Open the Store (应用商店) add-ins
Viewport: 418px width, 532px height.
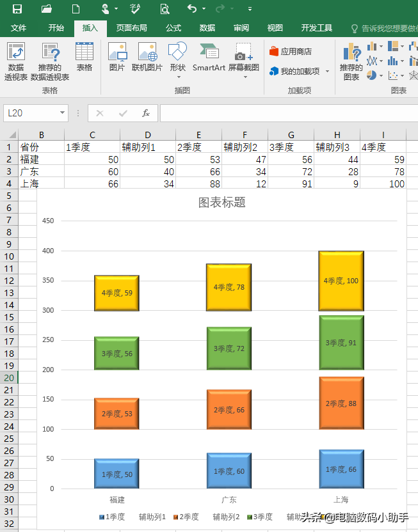(x=291, y=52)
